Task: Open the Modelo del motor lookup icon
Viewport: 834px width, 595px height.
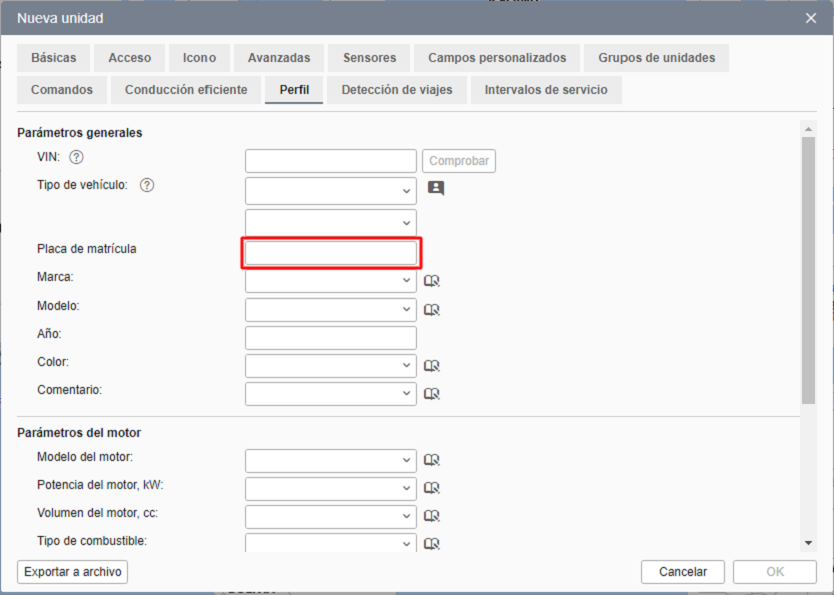Action: pos(431,460)
